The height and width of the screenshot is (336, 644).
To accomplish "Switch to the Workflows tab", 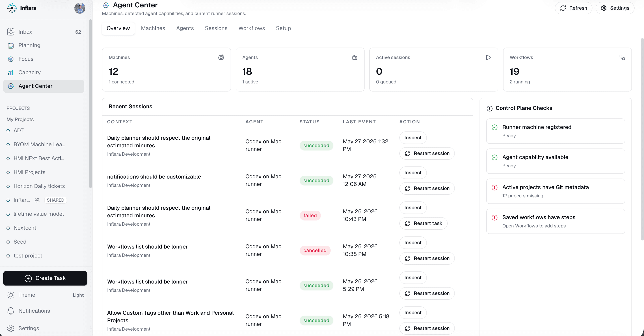I will (x=252, y=28).
